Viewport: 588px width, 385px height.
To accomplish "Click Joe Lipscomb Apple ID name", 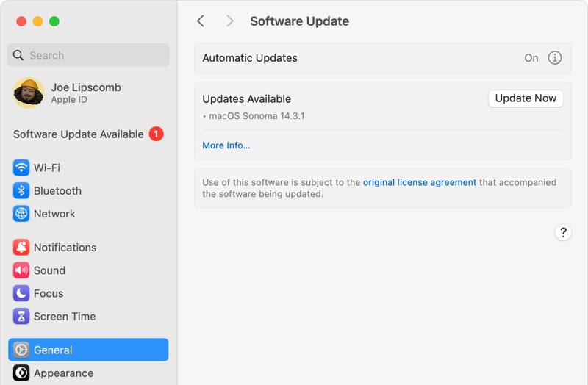I will (86, 87).
